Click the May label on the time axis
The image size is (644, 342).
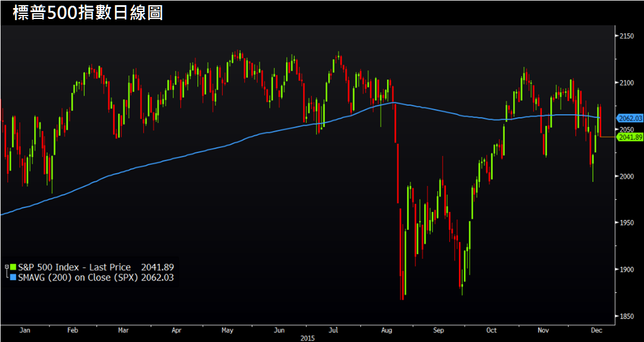point(227,330)
